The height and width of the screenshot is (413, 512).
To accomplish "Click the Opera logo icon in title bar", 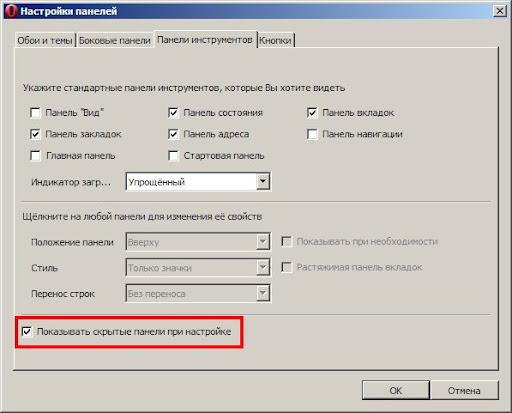I will pos(11,11).
